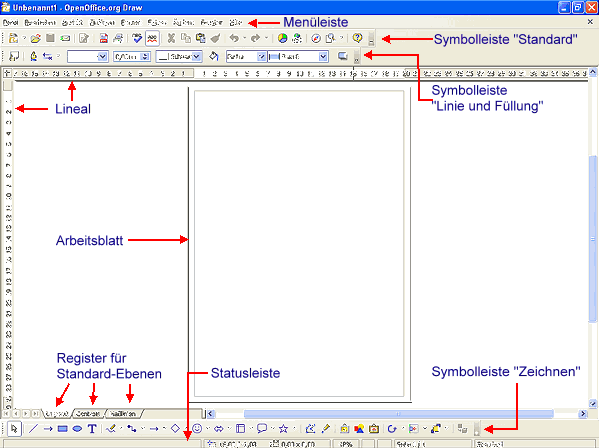Switch to the Layout layer tab

[x=57, y=414]
